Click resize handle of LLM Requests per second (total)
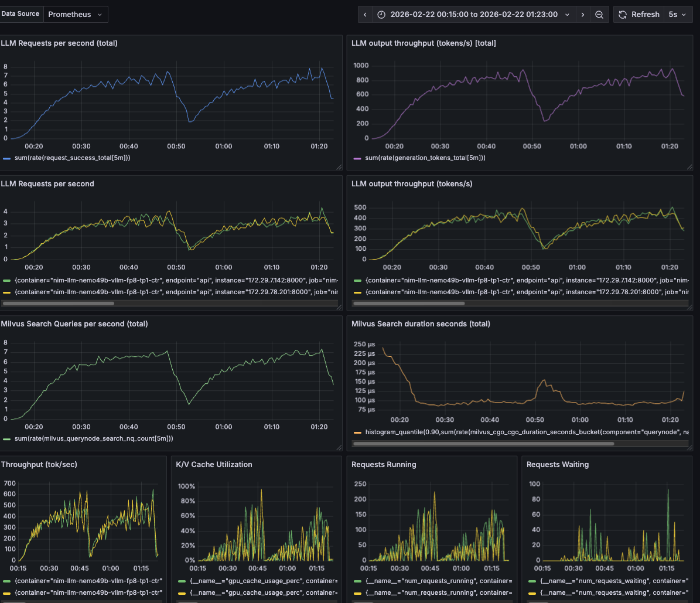This screenshot has height=603, width=700. [339, 168]
